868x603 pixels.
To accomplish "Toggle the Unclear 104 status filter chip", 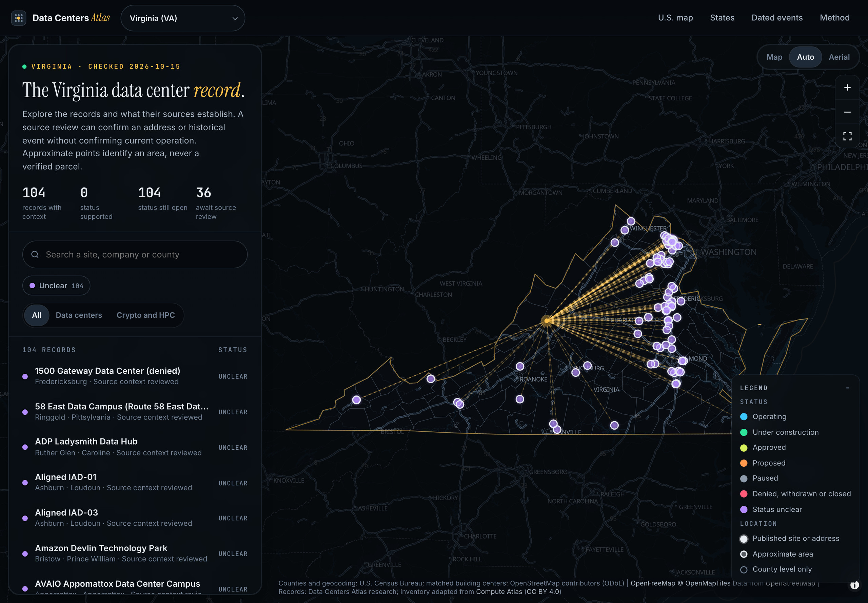I will click(56, 286).
